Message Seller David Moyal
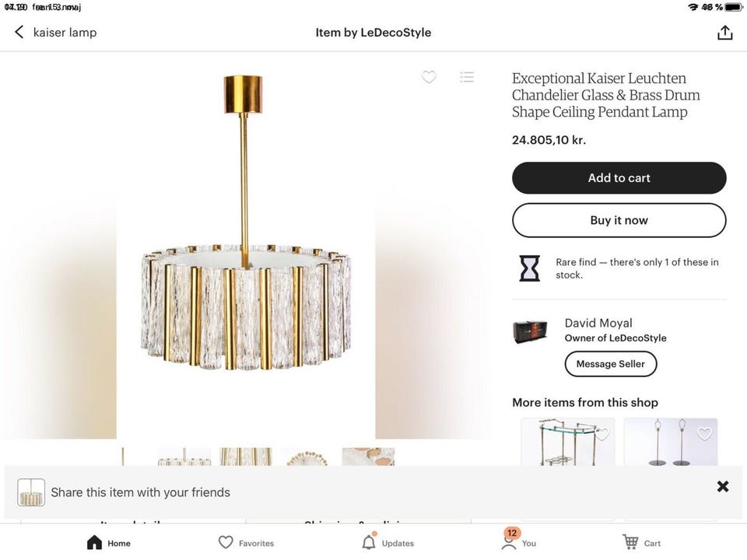The image size is (747, 560). [610, 364]
